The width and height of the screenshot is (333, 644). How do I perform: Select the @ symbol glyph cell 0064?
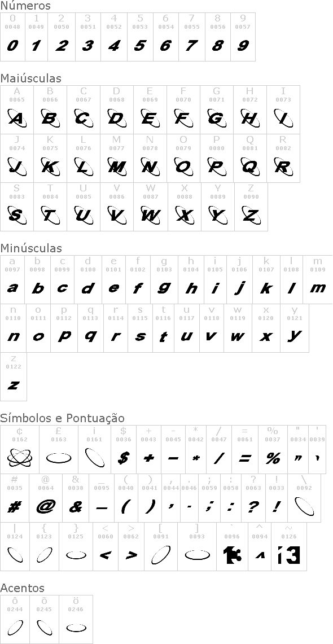pos(46,498)
